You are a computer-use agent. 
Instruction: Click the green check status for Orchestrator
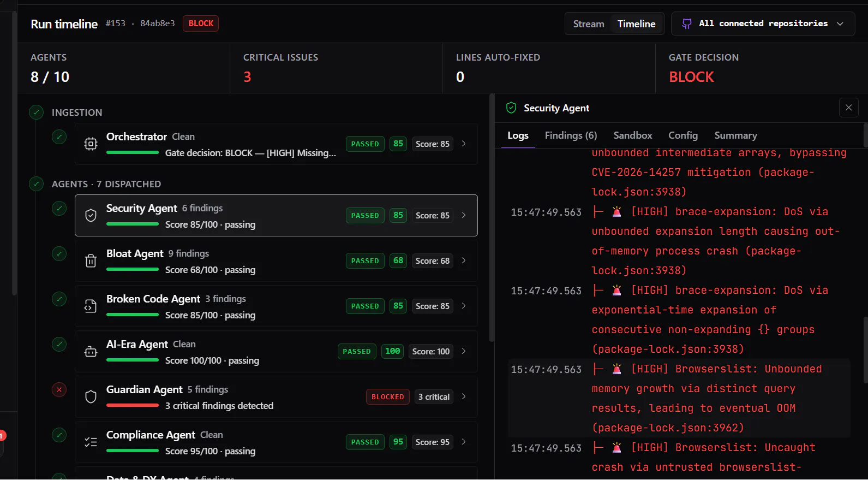59,137
